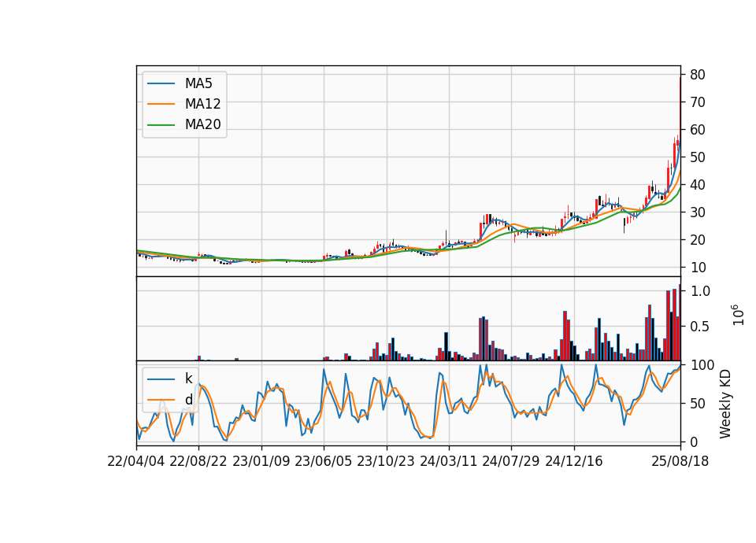Click the orange line sample beside MA12

pos(161,104)
